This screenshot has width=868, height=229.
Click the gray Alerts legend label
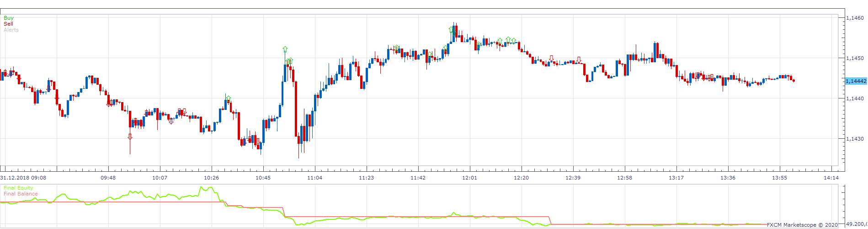pos(11,30)
